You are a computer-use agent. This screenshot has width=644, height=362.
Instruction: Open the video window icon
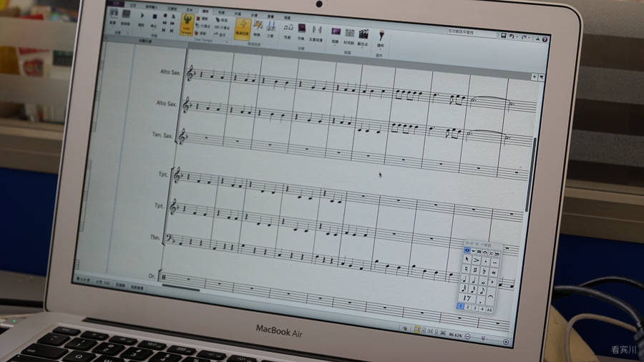tap(336, 31)
